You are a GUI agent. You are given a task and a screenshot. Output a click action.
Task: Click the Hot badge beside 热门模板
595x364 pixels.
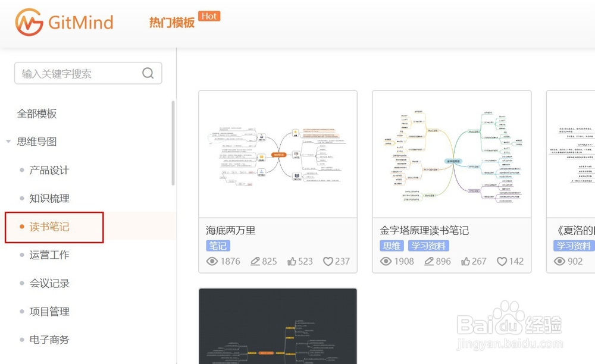tap(209, 16)
